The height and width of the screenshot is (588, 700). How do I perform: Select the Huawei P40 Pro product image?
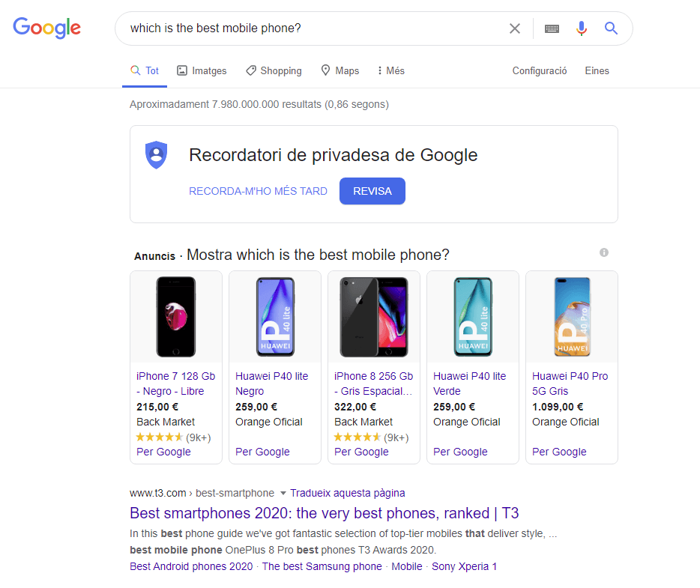(572, 316)
